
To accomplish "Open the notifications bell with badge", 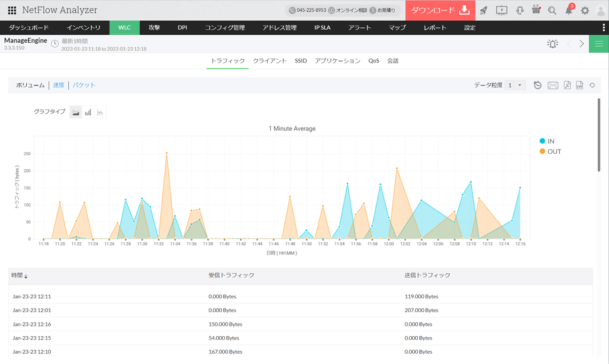I will pos(569,11).
